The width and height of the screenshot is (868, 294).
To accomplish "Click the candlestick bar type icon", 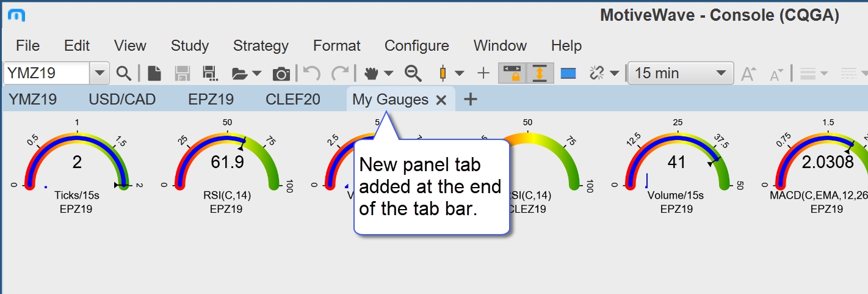I will tap(444, 73).
